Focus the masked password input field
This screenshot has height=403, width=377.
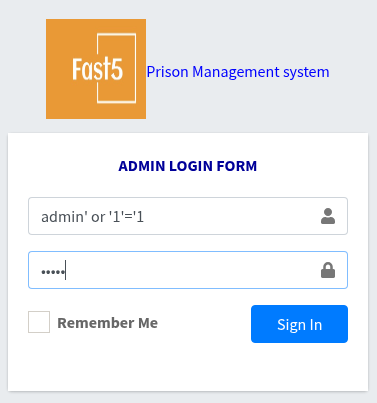tap(188, 270)
